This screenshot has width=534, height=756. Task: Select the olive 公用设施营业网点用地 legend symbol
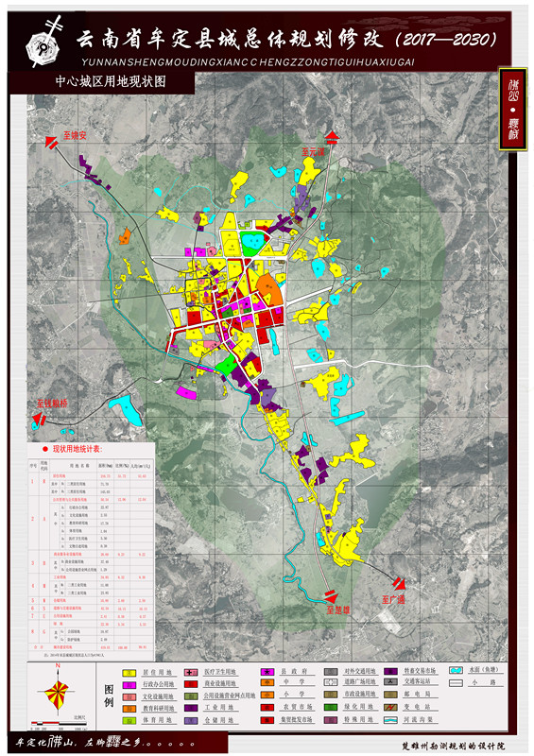191,696
